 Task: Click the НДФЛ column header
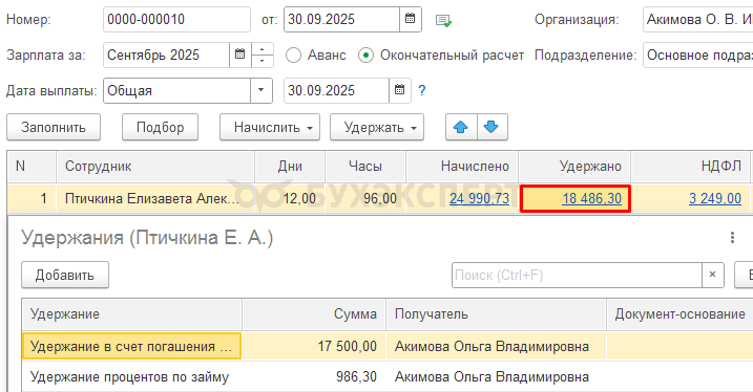691,166
